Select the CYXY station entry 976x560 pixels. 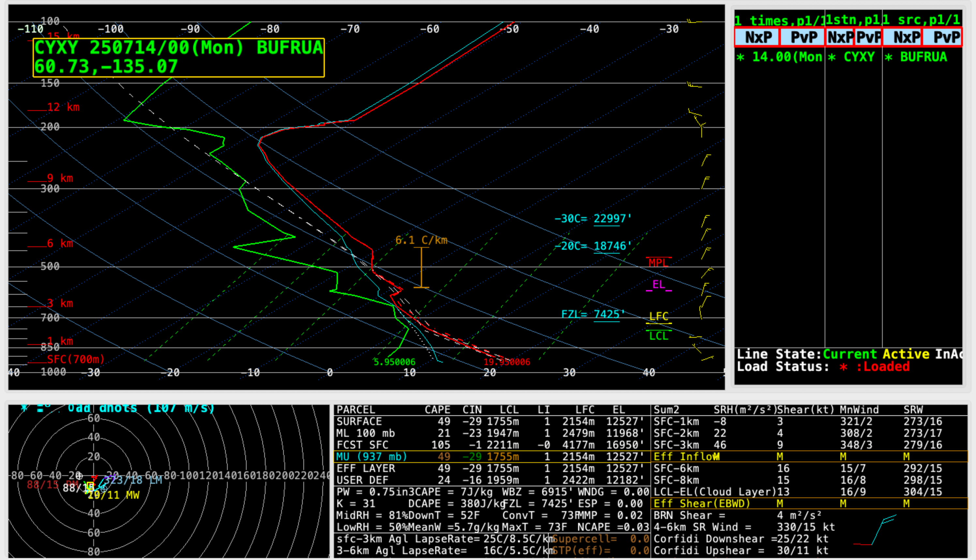851,57
